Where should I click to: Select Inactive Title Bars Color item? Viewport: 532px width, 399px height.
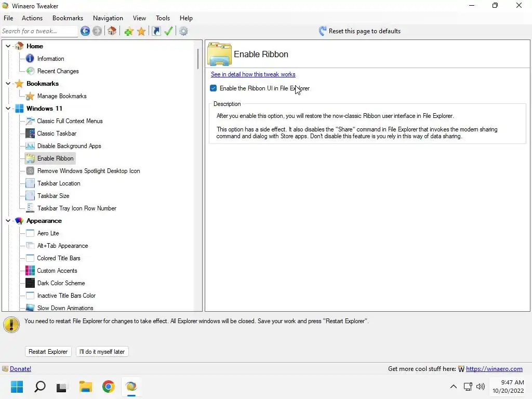66,296
